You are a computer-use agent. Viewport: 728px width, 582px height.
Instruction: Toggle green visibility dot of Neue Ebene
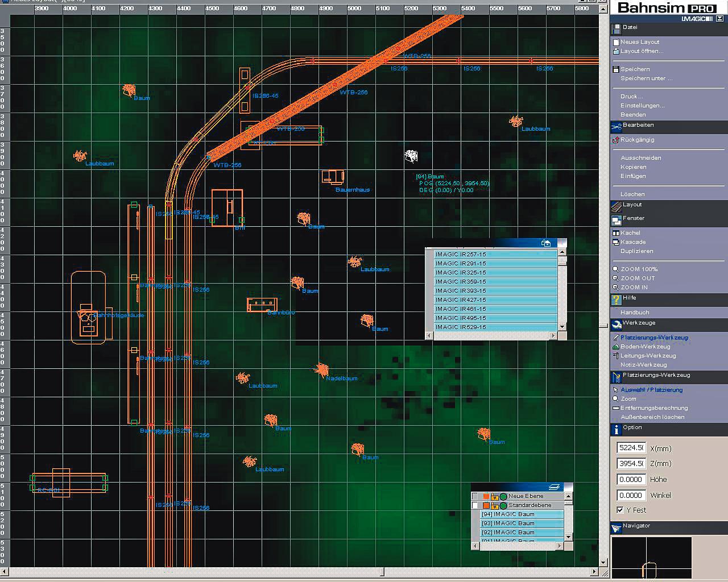503,496
